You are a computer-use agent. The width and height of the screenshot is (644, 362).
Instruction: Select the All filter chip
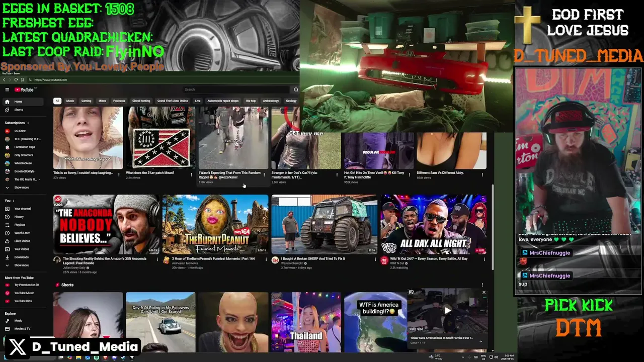57,101
